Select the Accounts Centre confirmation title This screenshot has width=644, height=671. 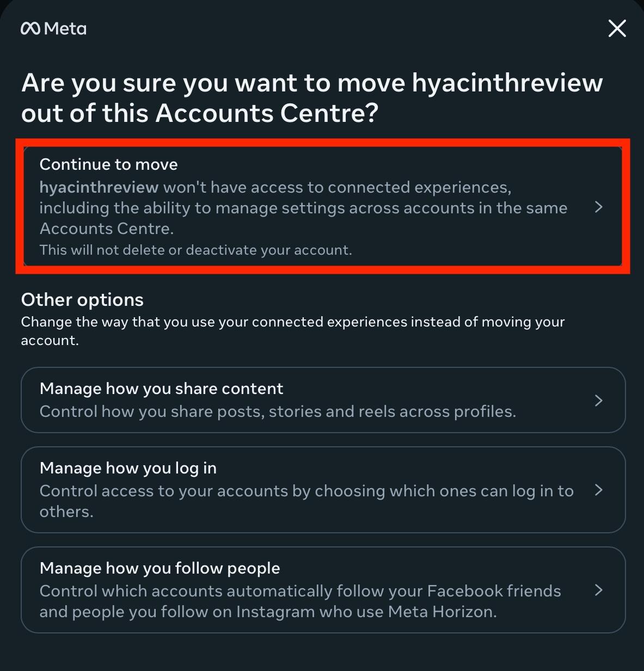[312, 98]
